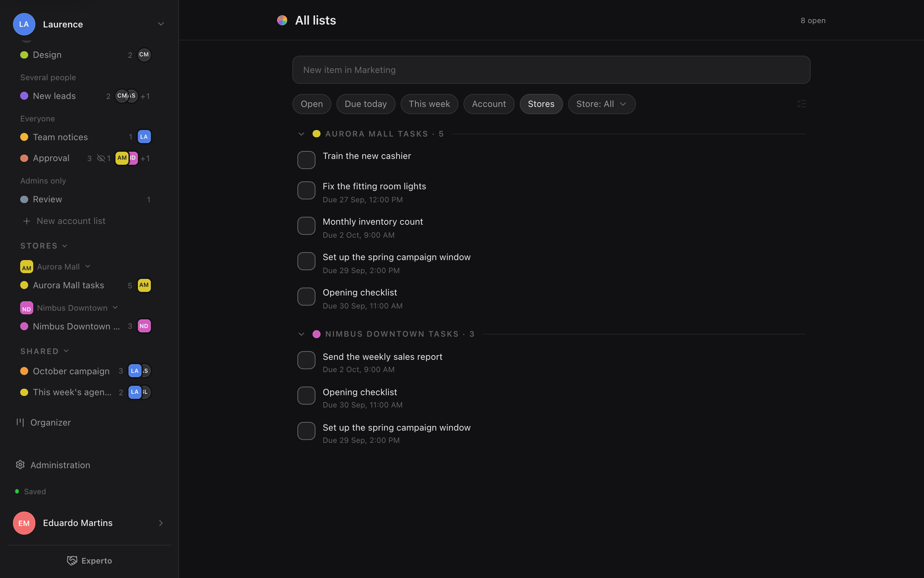Select the This week filter
Image resolution: width=924 pixels, height=578 pixels.
pos(429,104)
